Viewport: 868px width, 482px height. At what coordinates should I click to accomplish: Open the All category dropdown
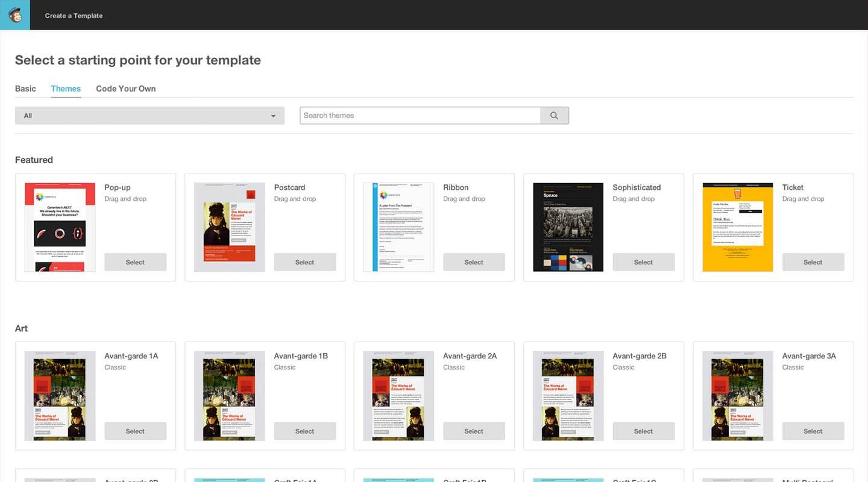coord(149,116)
